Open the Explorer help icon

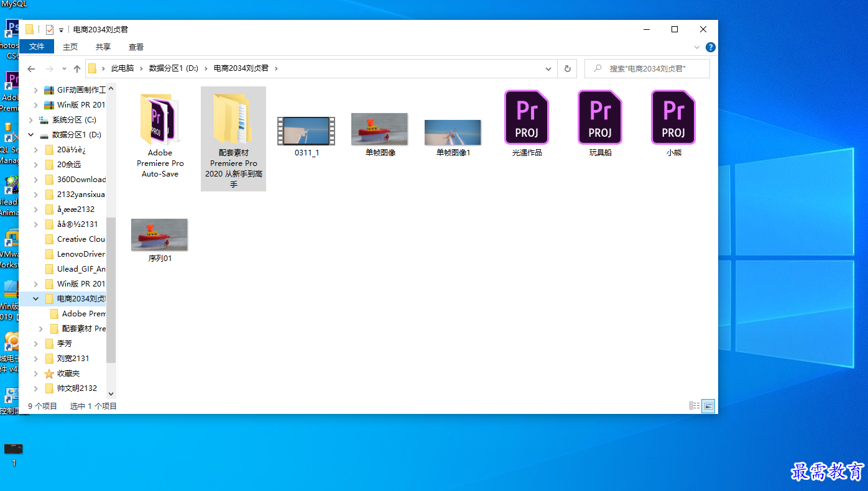click(711, 47)
